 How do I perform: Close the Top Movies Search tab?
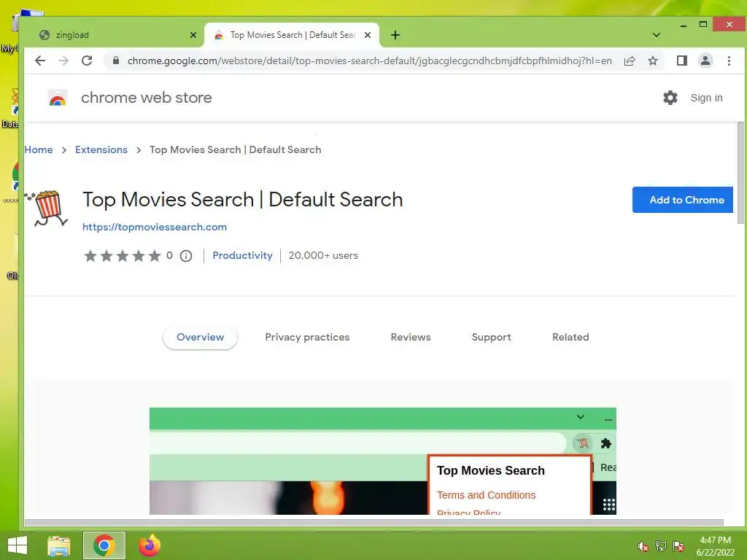pos(368,35)
